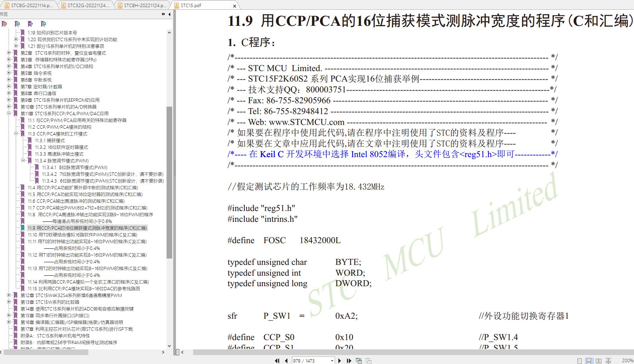
Task: Click the document scroll-left arrow
Action: pyautogui.click(x=182, y=352)
